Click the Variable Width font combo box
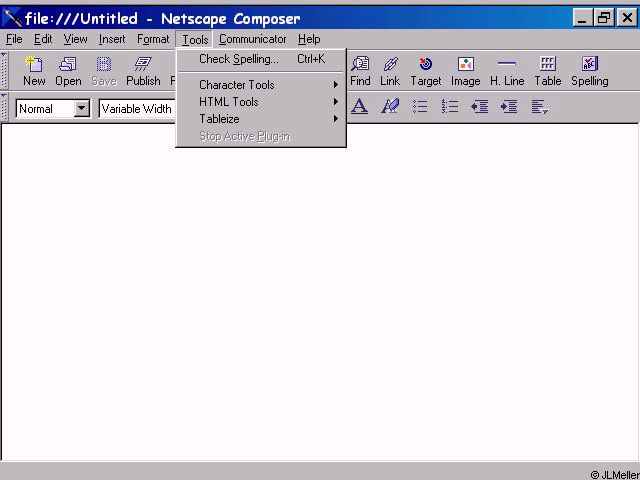The height and width of the screenshot is (480, 640). pos(138,109)
